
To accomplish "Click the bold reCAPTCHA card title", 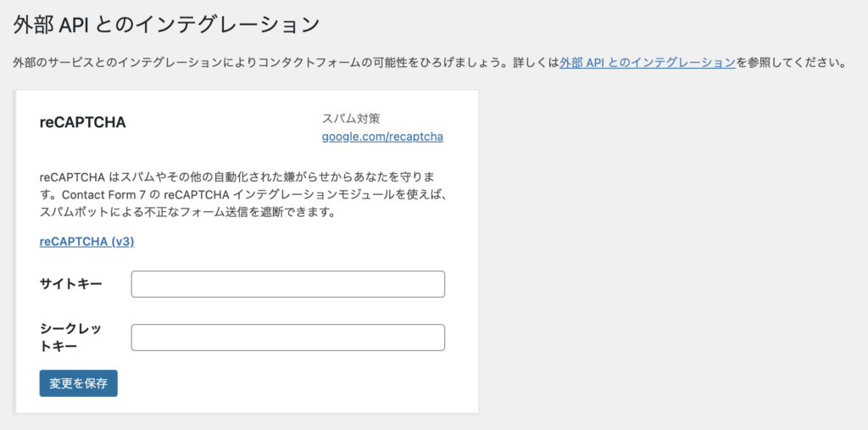I will tap(82, 122).
